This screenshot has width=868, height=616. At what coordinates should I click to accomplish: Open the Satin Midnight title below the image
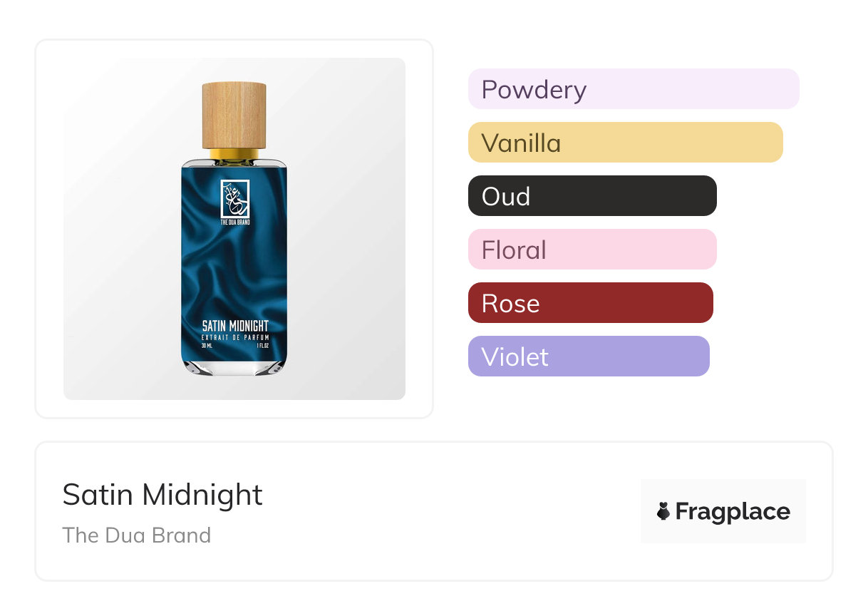162,495
